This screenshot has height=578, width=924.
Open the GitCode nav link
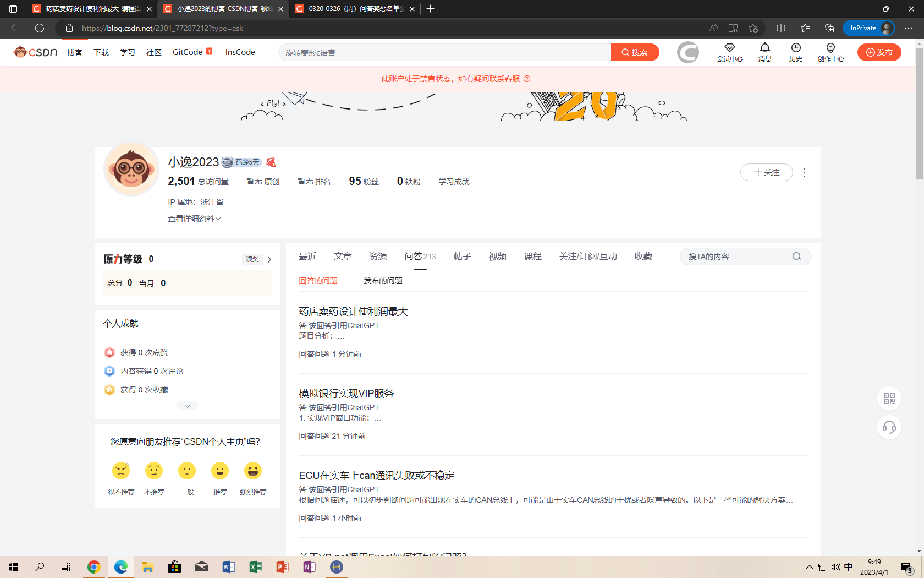point(188,52)
